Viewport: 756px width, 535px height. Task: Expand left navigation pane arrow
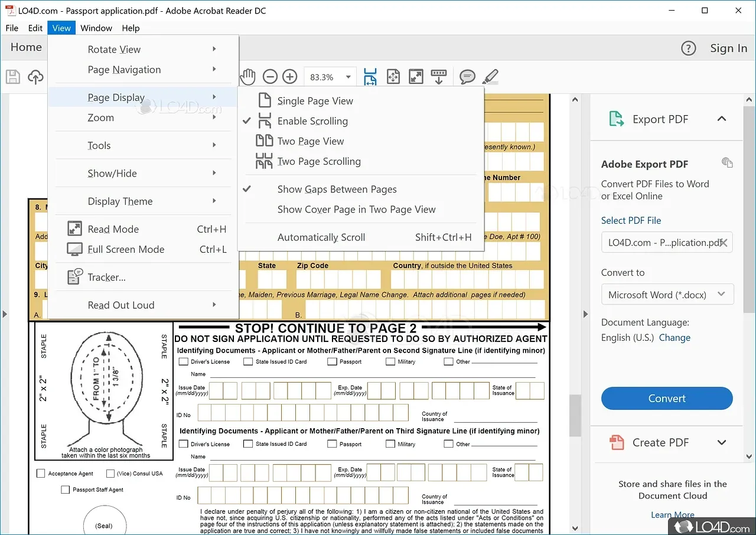(x=5, y=314)
